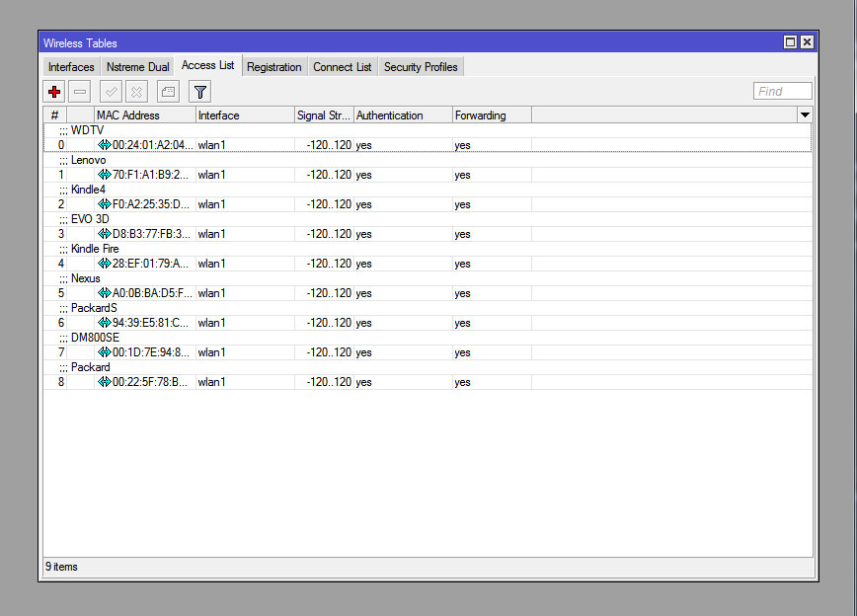Click the WDTV entry MAC address icon
This screenshot has width=857, height=616.
pyautogui.click(x=104, y=145)
